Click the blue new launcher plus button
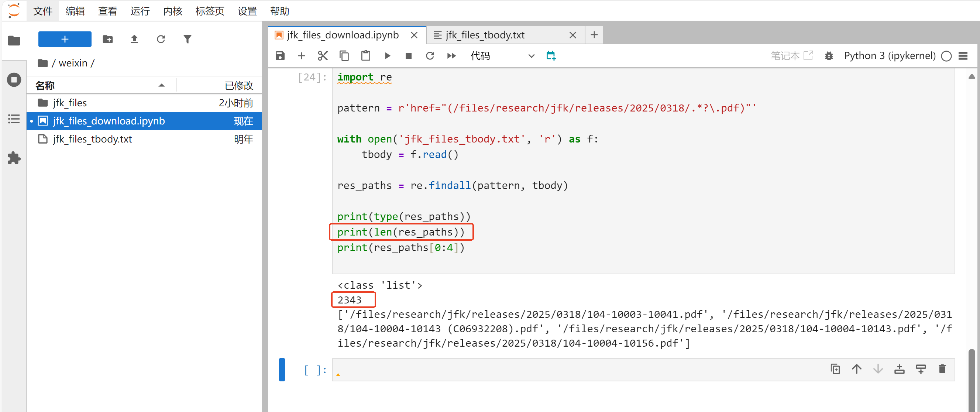 (x=65, y=39)
